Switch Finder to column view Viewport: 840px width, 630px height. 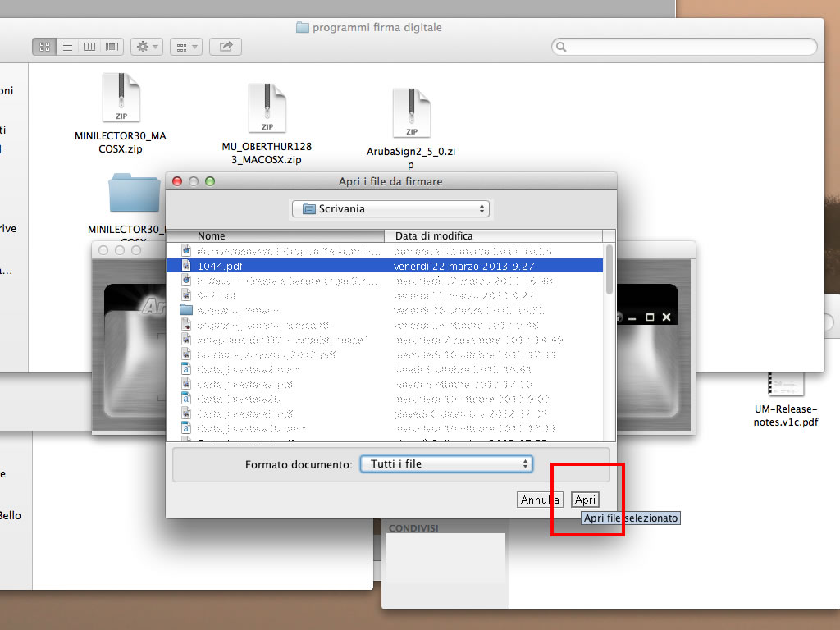[x=90, y=47]
